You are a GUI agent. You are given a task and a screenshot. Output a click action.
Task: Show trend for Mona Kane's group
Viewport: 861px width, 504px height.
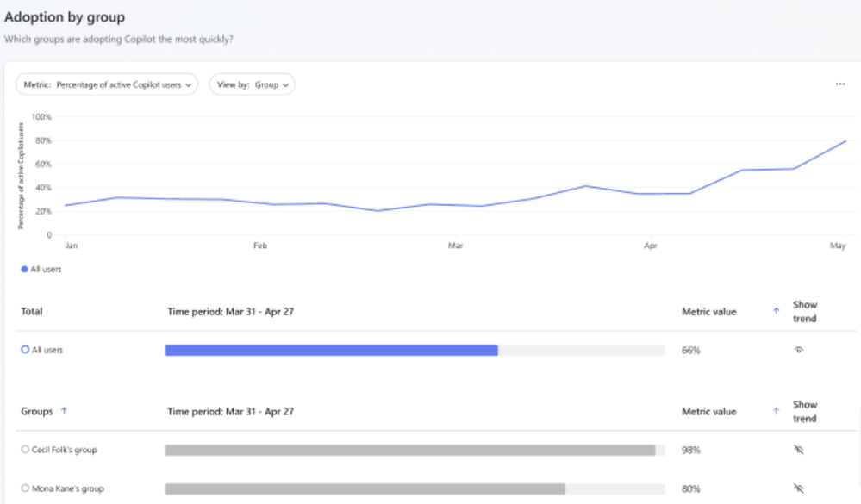799,488
